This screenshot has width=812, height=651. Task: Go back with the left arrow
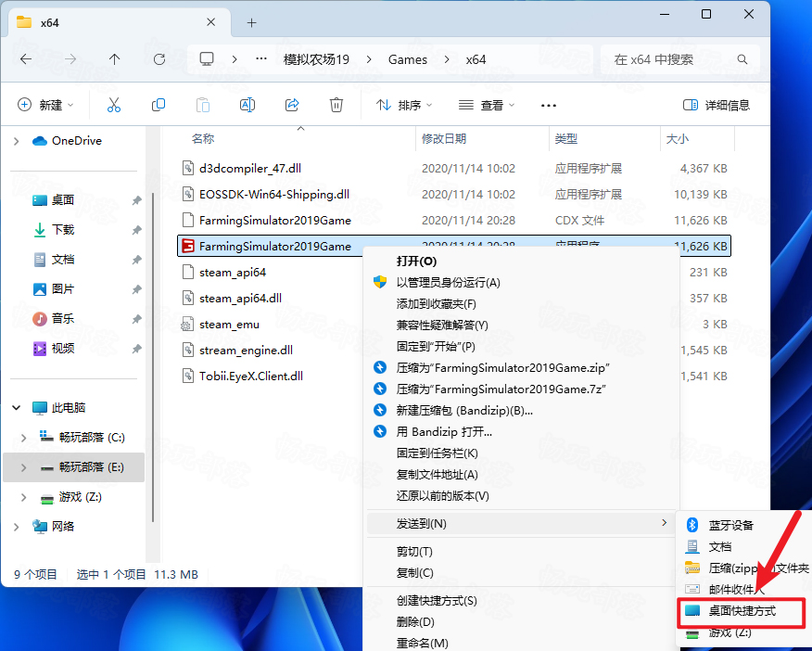(x=26, y=59)
